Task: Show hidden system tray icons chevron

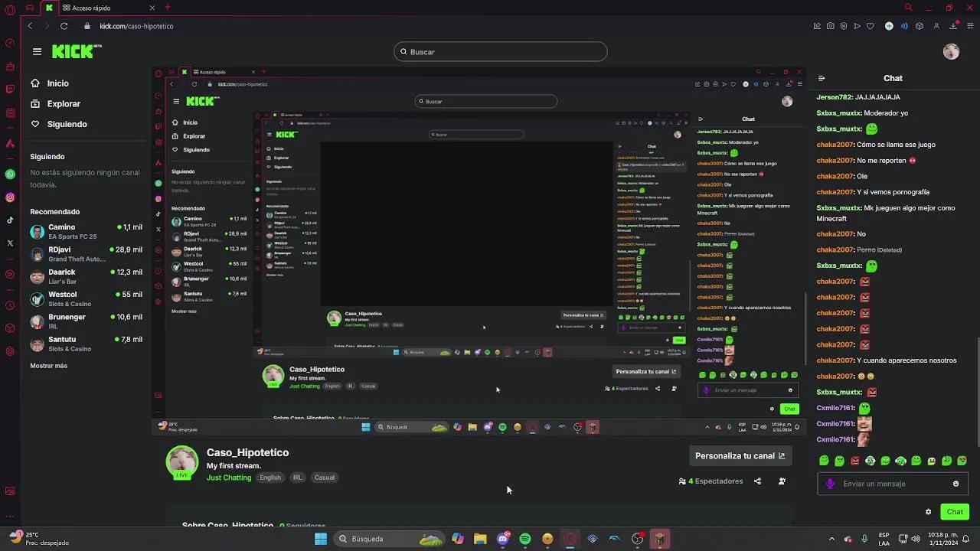Action: (831, 539)
